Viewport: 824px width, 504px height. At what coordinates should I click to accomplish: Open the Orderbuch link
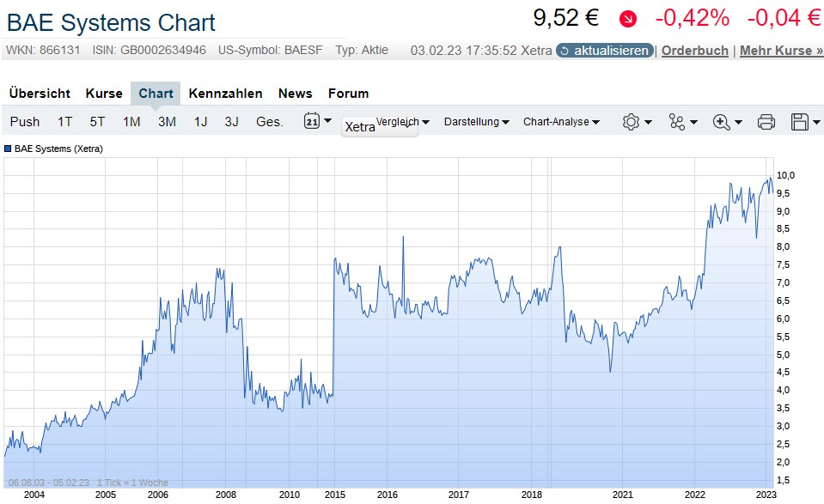(x=695, y=51)
